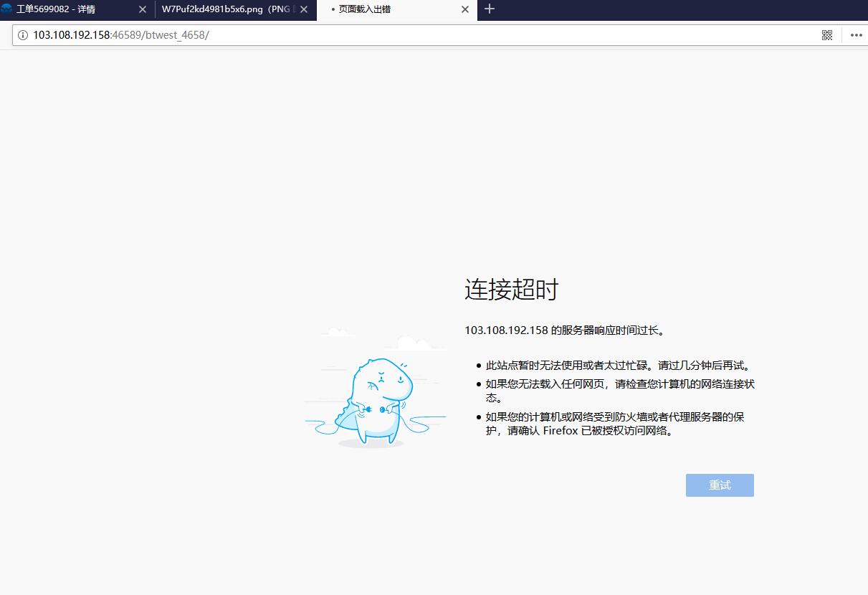
Task: Open the three-dot page actions menu
Action: click(856, 35)
